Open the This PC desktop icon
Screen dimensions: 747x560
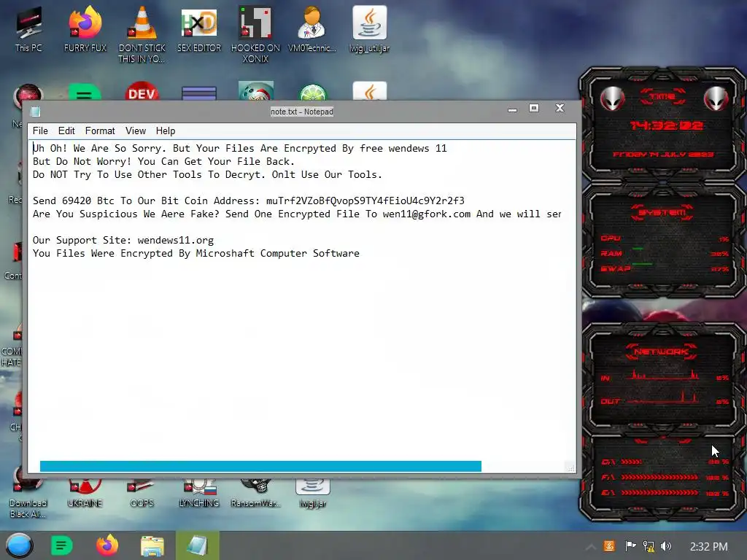pos(28,28)
